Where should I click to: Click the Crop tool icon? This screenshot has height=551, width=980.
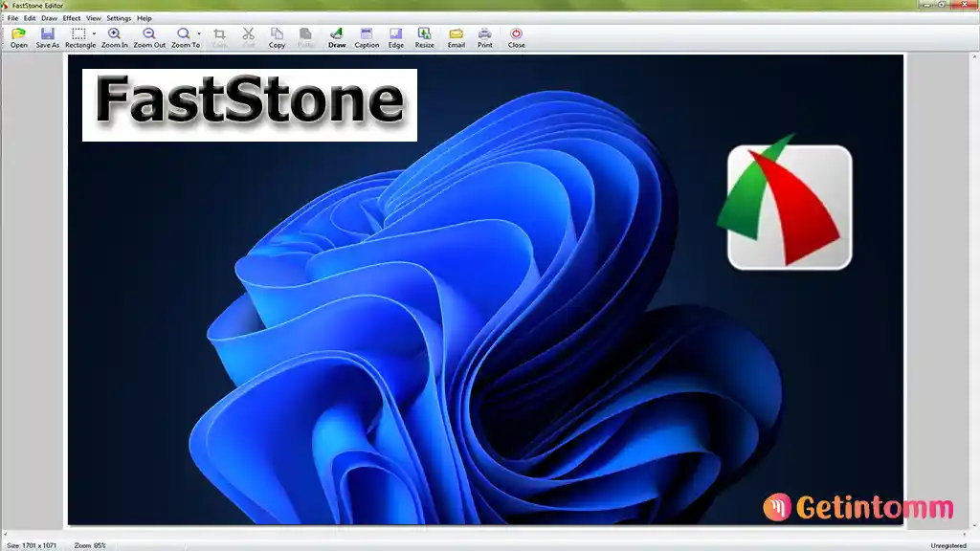[219, 33]
